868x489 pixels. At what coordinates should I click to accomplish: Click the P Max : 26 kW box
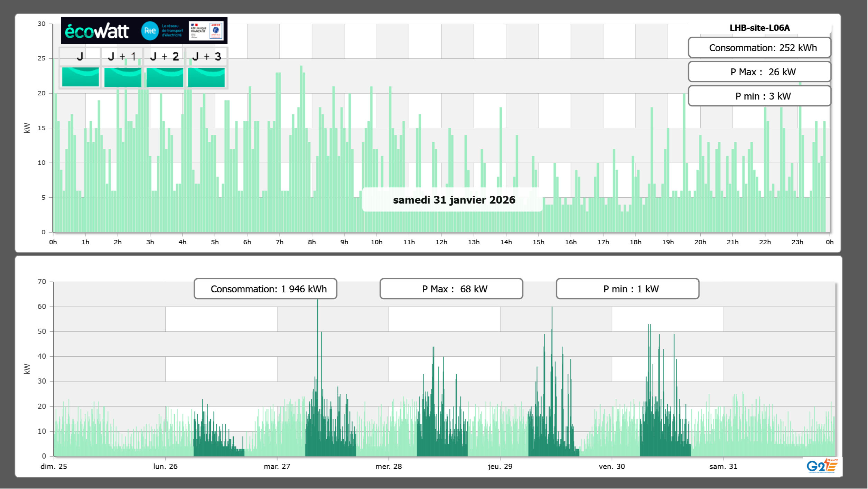[x=759, y=72]
